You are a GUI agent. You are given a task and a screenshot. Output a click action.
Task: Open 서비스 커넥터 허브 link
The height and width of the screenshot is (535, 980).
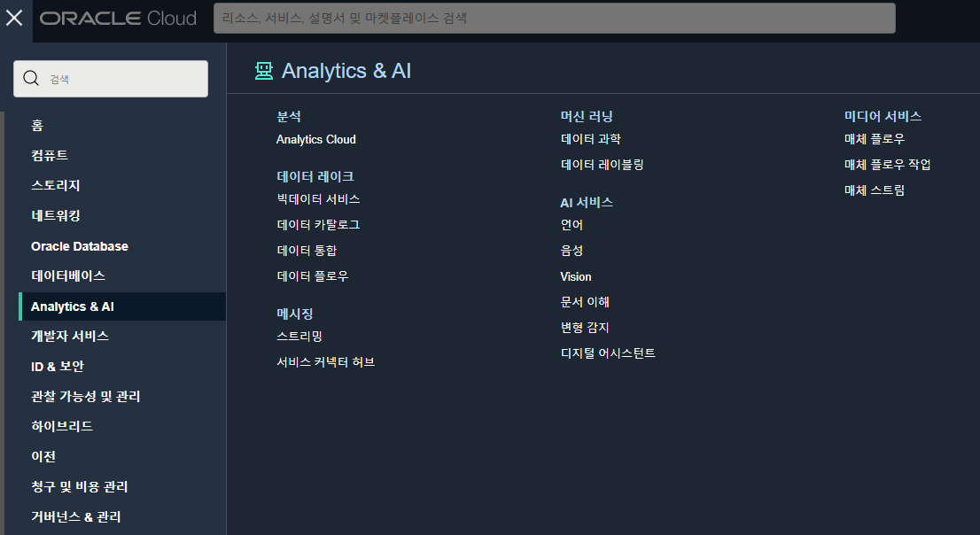[x=325, y=362]
